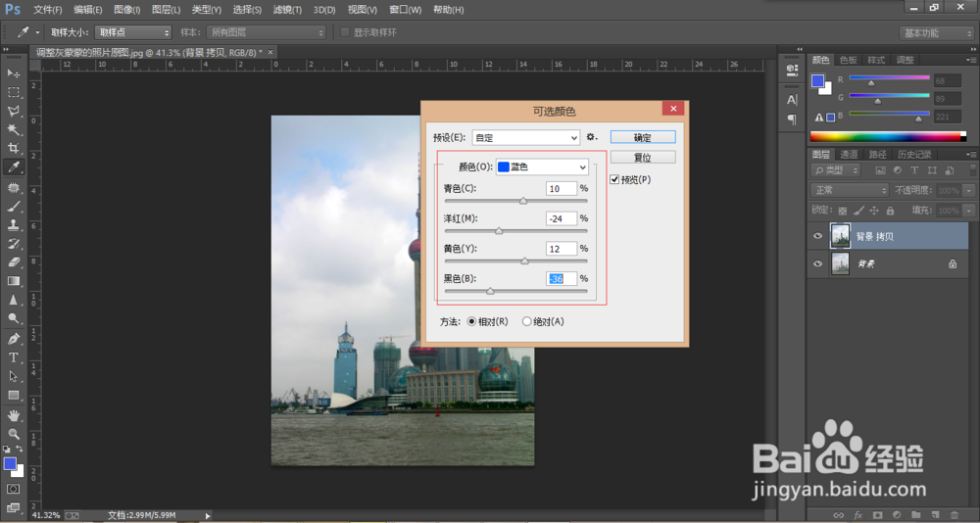Select the Path Selection tool

point(13,377)
